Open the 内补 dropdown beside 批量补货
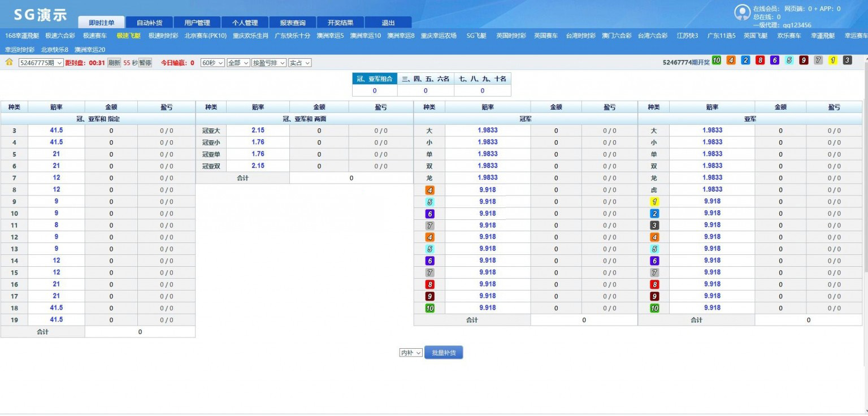The height and width of the screenshot is (416, 868). pyautogui.click(x=411, y=353)
